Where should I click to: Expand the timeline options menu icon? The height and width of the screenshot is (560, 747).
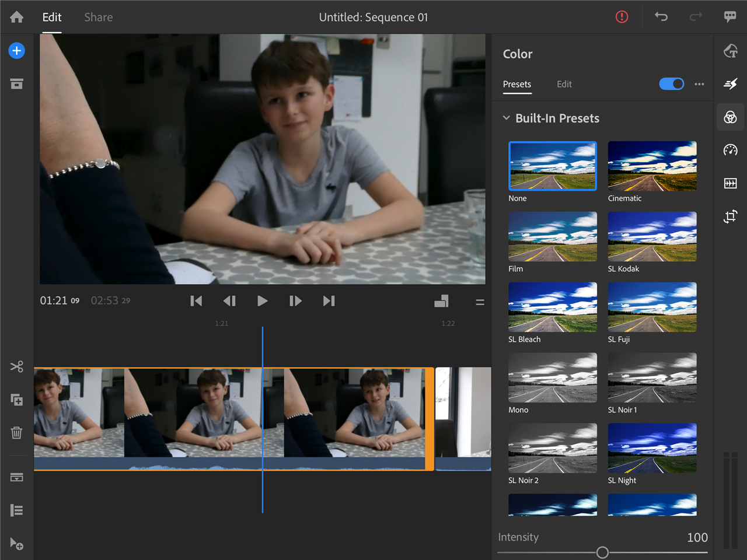coord(480,302)
